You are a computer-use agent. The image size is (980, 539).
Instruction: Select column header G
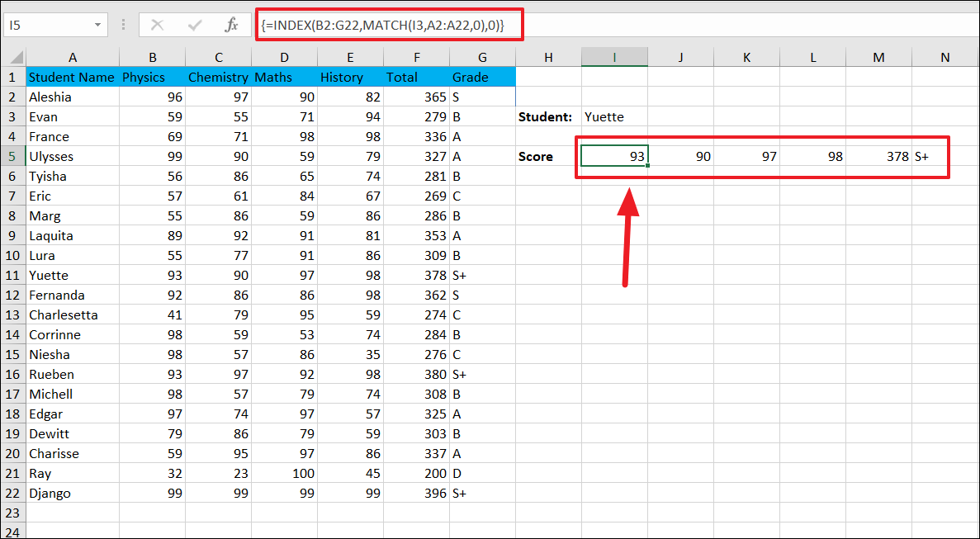click(x=482, y=57)
